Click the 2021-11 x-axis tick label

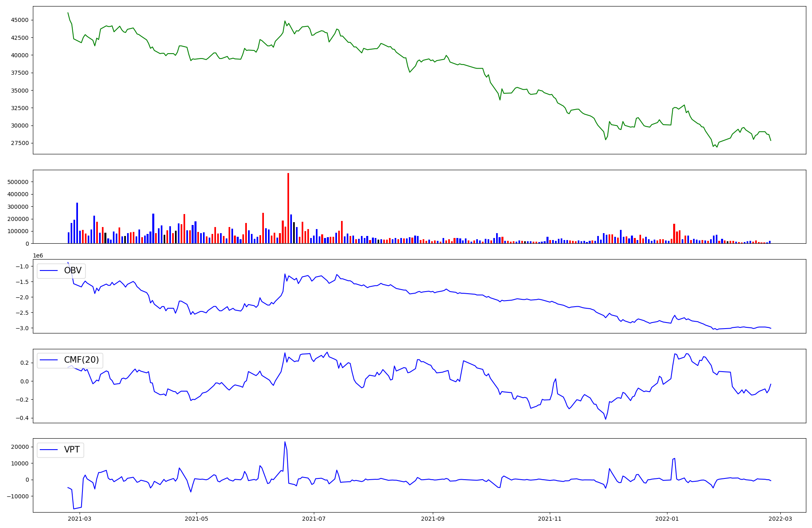pyautogui.click(x=550, y=519)
